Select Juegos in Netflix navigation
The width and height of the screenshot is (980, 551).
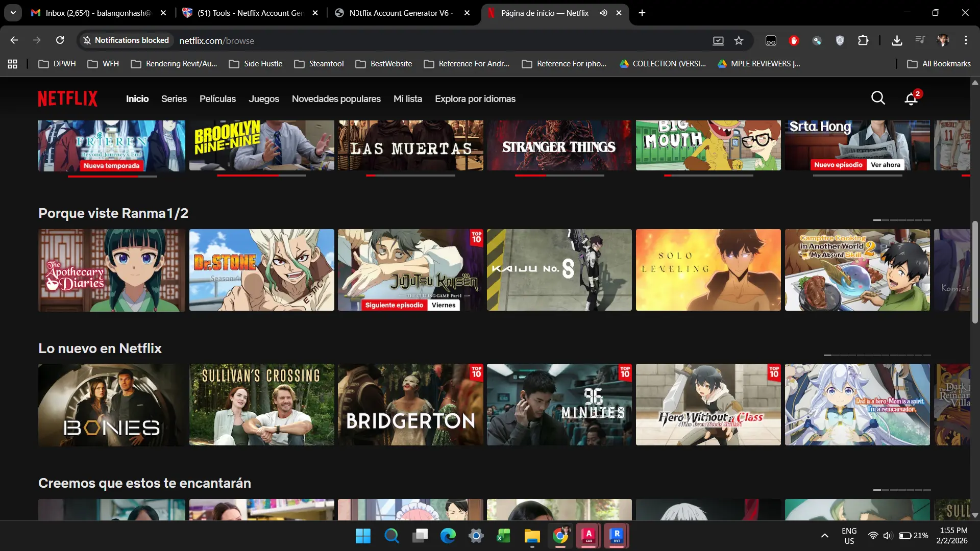(x=264, y=99)
